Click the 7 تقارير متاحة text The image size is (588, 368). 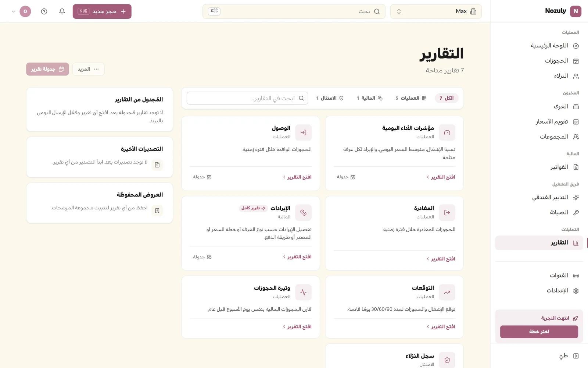(x=445, y=70)
